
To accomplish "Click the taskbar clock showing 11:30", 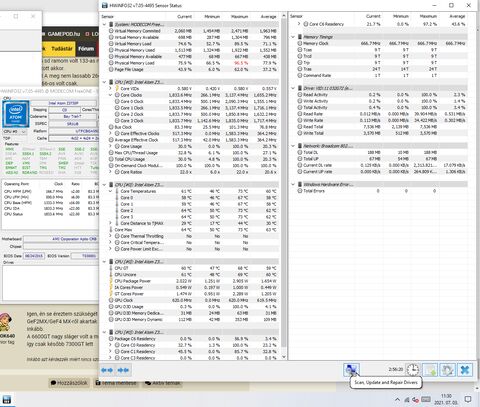I will 446,399.
